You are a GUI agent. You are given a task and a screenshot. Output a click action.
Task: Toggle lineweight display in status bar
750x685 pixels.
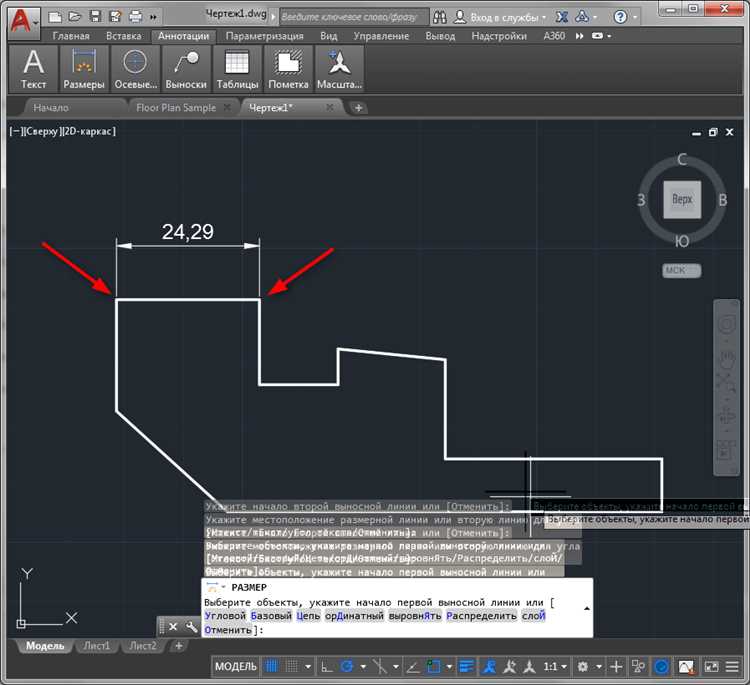point(466,666)
